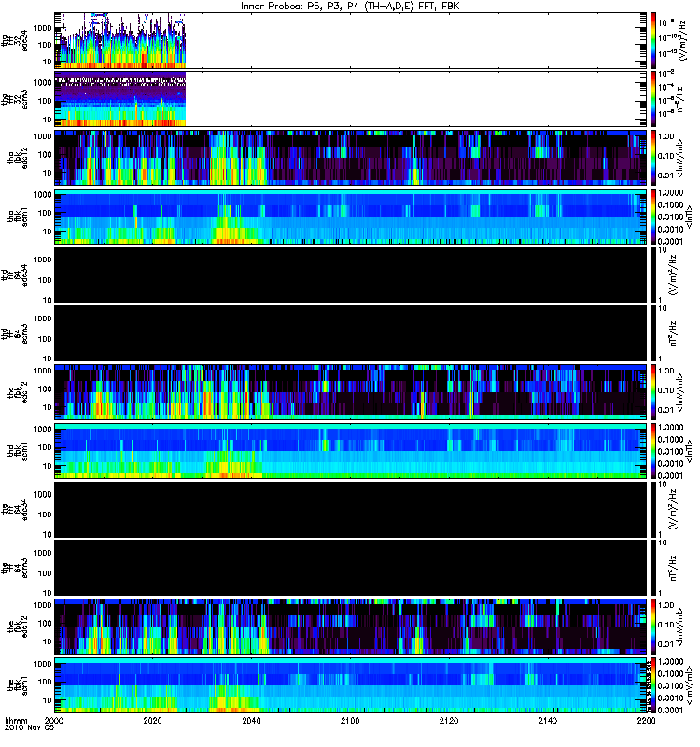Image resolution: width=700 pixels, height=747 pixels.
Task: Click the 'the fff 64 edc34' y-axis label
Action: click(x=15, y=509)
